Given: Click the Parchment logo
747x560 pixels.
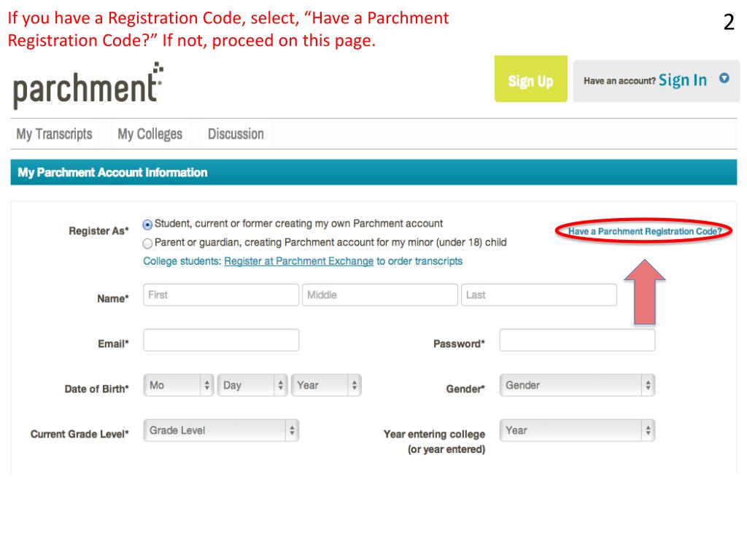Looking at the screenshot, I should [x=87, y=85].
